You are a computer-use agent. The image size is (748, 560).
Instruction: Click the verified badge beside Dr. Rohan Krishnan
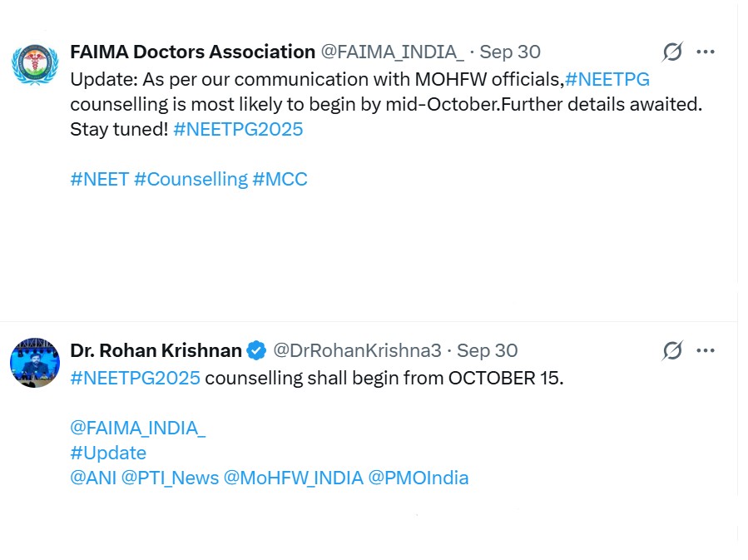point(255,350)
